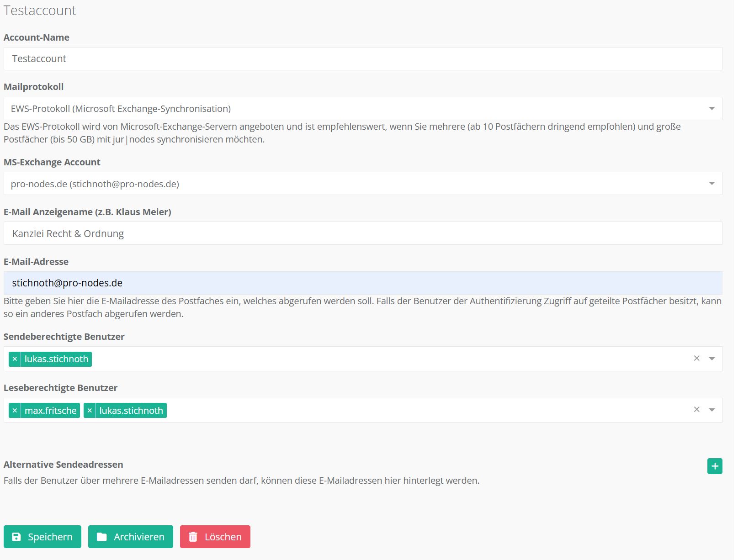Image resolution: width=738 pixels, height=560 pixels.
Task: Click empty area of Leseberechtigte Benutzer field
Action: point(411,410)
